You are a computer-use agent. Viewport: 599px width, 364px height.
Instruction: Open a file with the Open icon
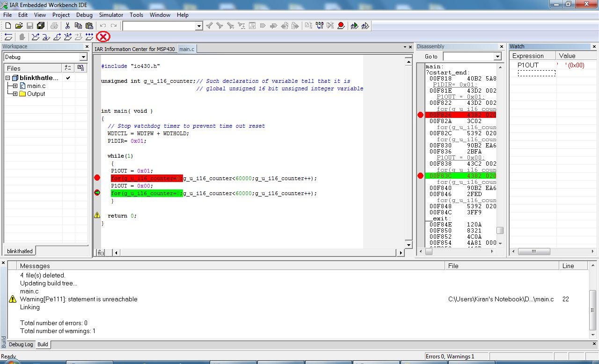pyautogui.click(x=19, y=26)
